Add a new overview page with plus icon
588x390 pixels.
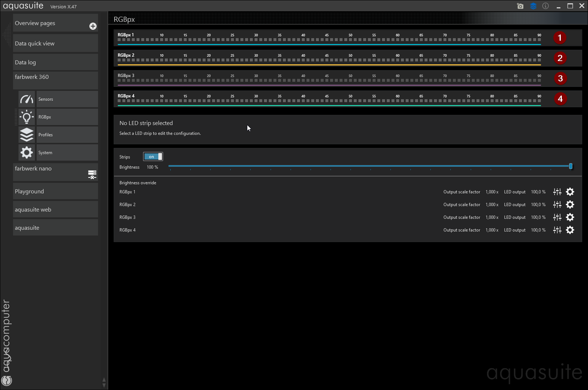(x=93, y=26)
